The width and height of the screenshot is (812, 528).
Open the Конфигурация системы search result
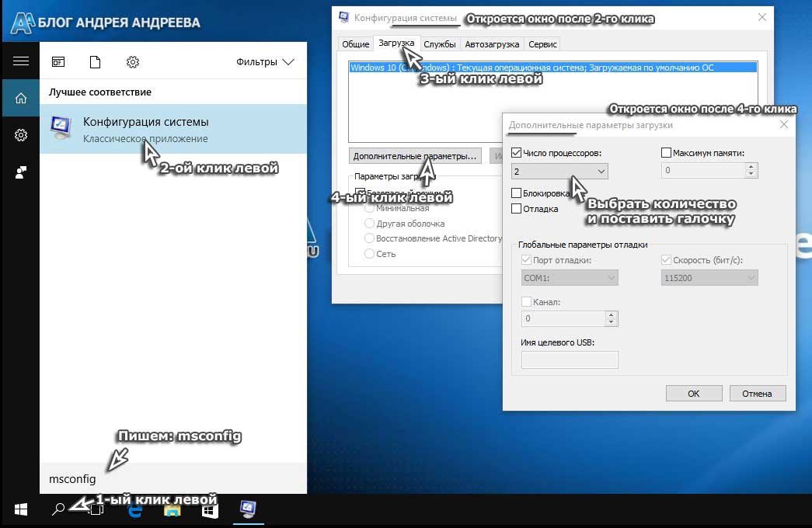click(x=173, y=129)
